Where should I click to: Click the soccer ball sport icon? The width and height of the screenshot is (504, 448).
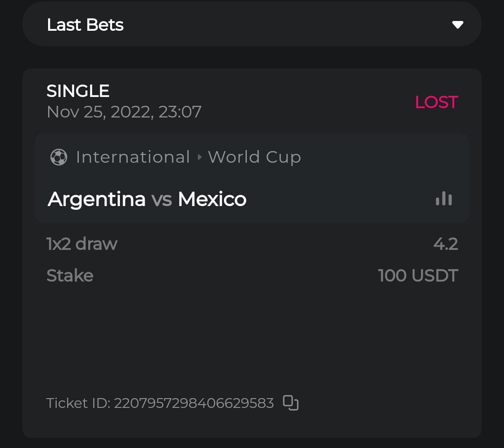click(x=58, y=157)
